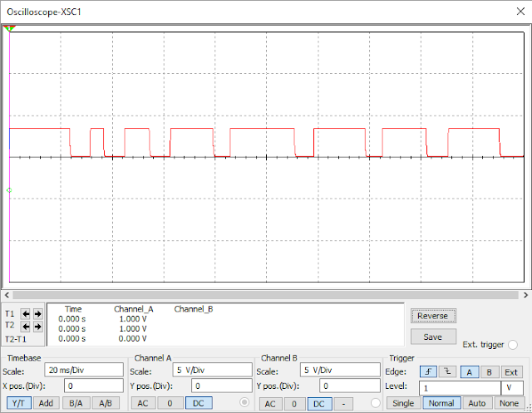Set trigger mode to Normal

(x=441, y=403)
